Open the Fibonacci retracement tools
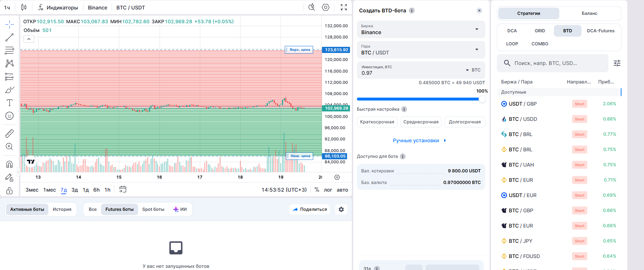 9,50
